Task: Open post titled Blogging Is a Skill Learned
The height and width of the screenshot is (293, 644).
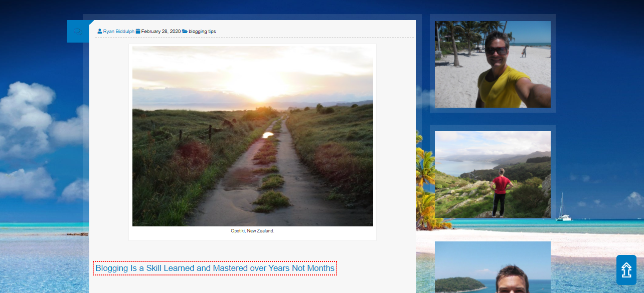Action: click(x=215, y=268)
